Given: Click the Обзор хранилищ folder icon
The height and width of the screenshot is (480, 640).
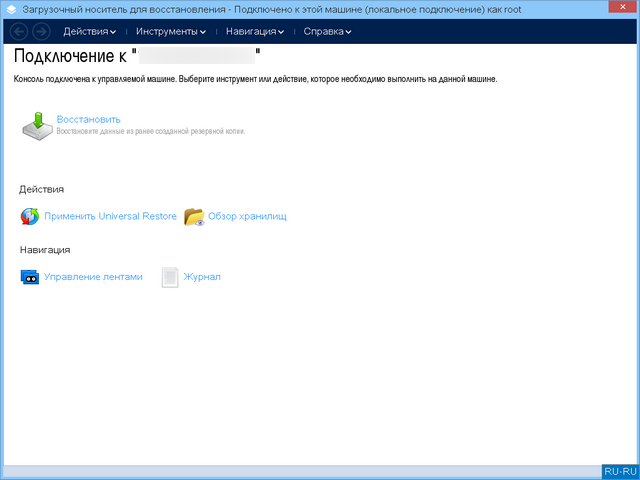Looking at the screenshot, I should pyautogui.click(x=194, y=216).
